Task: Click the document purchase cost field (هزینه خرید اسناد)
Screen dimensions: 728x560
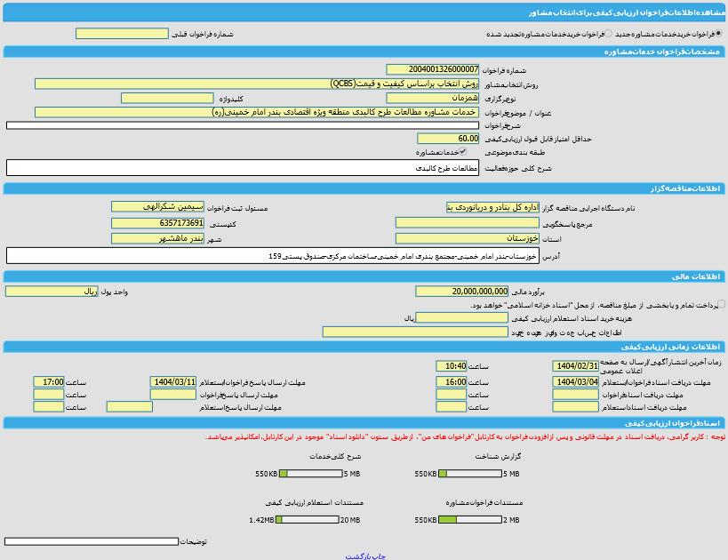Action: [x=462, y=317]
